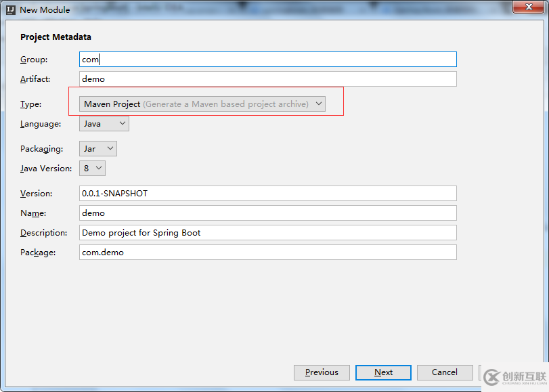Cancel the New Module wizard
The height and width of the screenshot is (392, 549).
pos(445,372)
